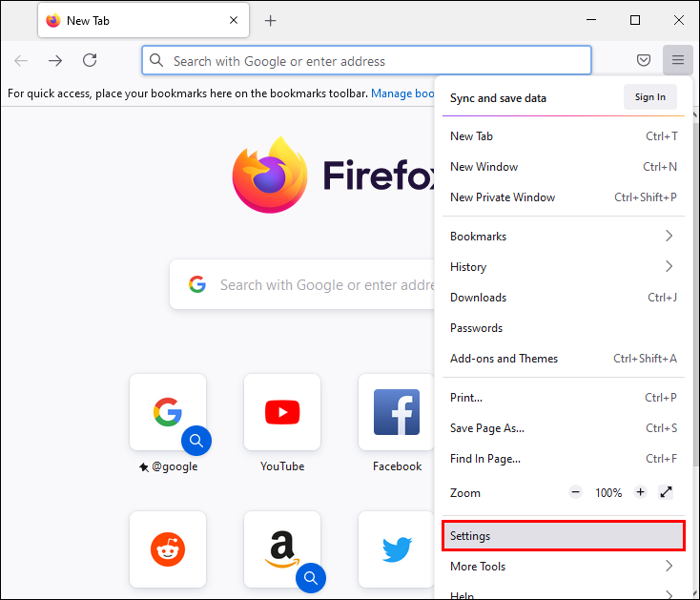700x600 pixels.
Task: Select New Tab in the menu
Action: point(564,136)
